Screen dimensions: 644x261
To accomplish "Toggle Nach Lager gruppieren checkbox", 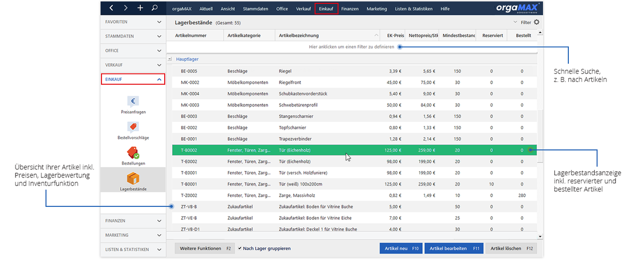I will [x=240, y=248].
